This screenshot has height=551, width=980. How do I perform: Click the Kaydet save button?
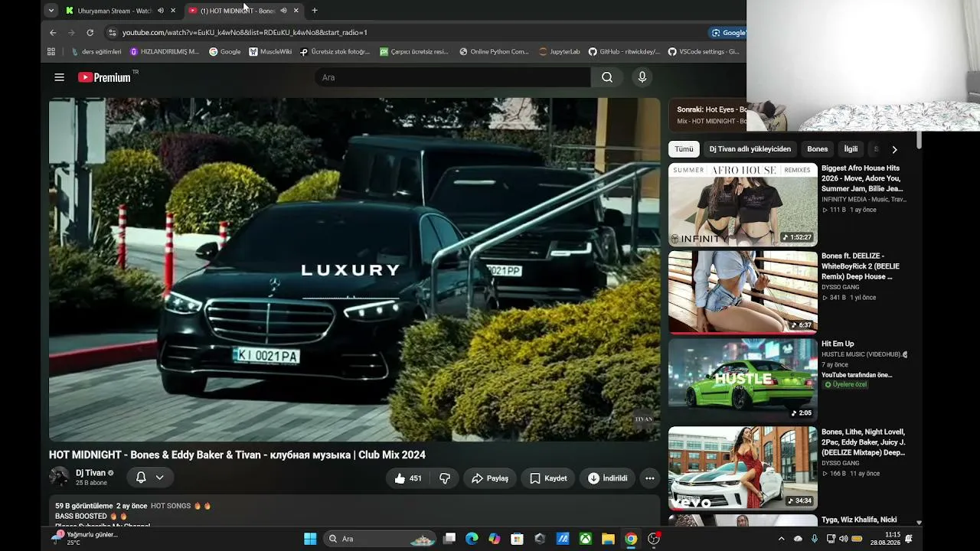click(x=548, y=478)
